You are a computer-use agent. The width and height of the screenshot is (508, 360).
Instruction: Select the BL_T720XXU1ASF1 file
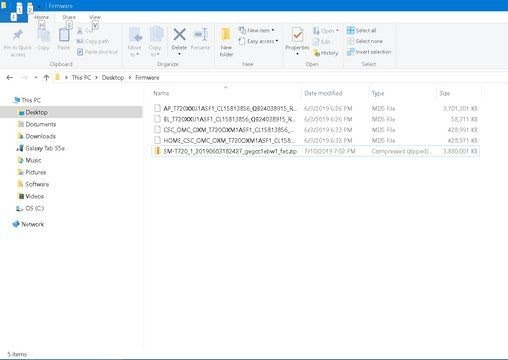[x=315, y=119]
